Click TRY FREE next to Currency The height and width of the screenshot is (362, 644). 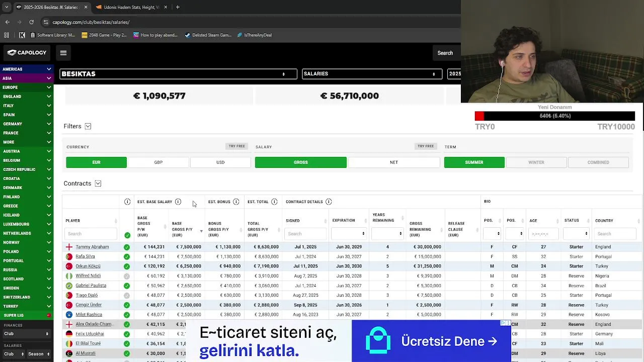tap(236, 146)
